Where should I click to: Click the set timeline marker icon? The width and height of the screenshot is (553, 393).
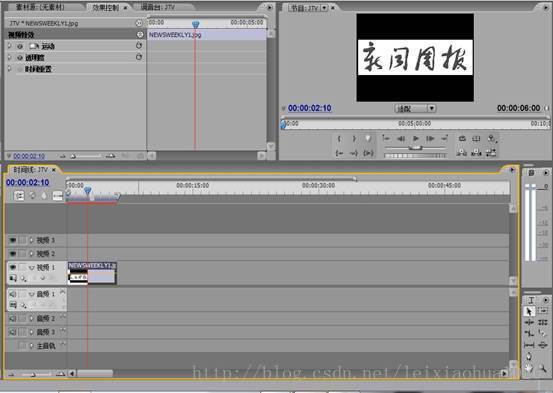point(44,195)
